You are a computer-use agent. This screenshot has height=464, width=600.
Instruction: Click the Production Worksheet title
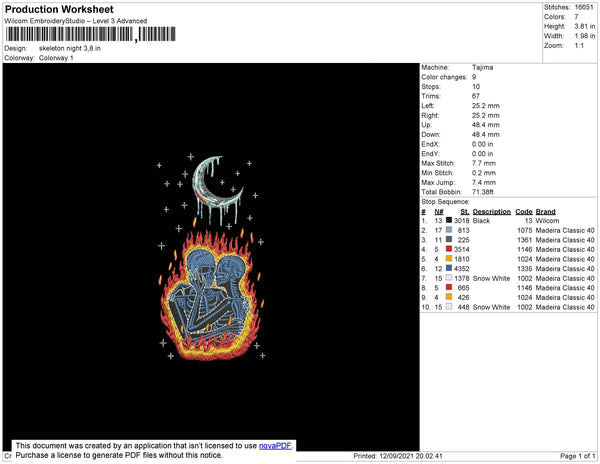59,10
